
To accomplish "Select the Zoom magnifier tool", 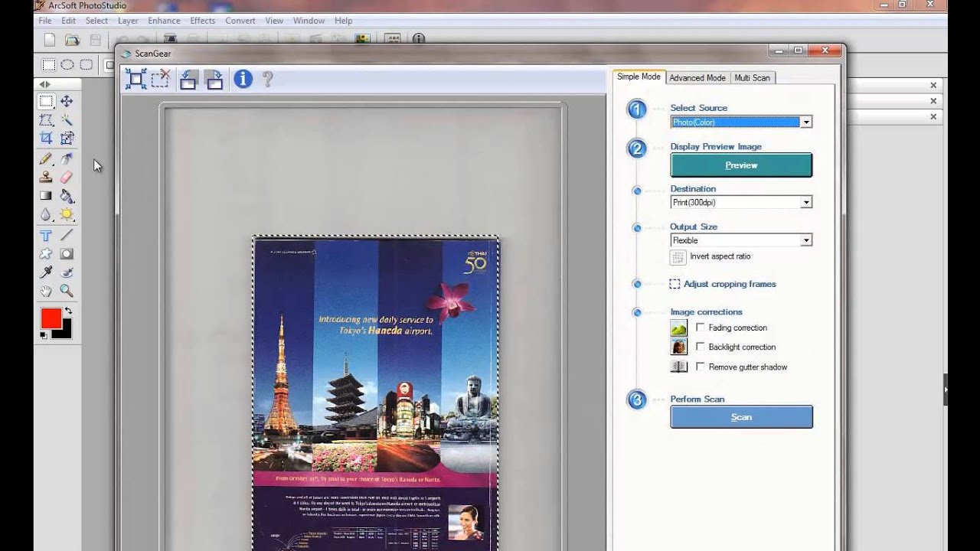I will tap(67, 291).
